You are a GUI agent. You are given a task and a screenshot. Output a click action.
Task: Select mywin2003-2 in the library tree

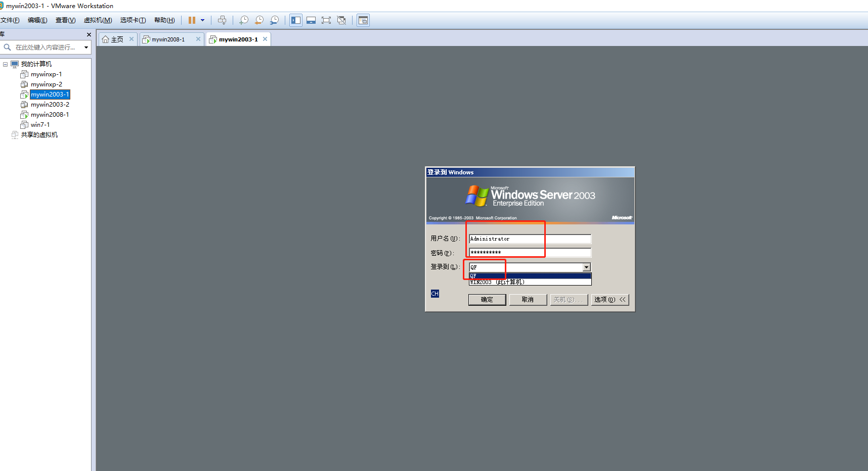pos(50,105)
